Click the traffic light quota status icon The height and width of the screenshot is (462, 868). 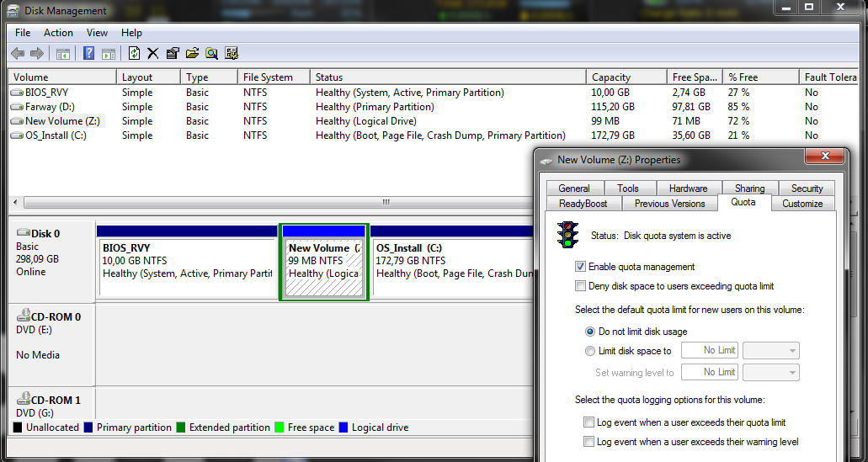coord(567,235)
